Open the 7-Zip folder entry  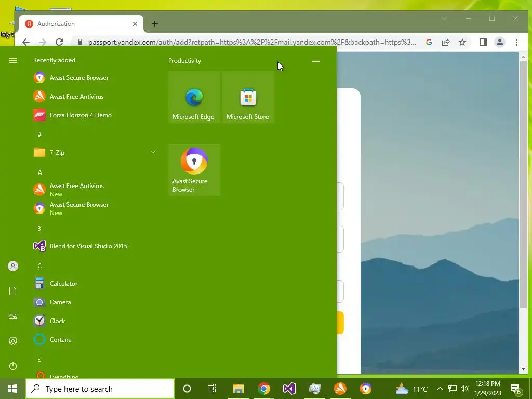[95, 152]
